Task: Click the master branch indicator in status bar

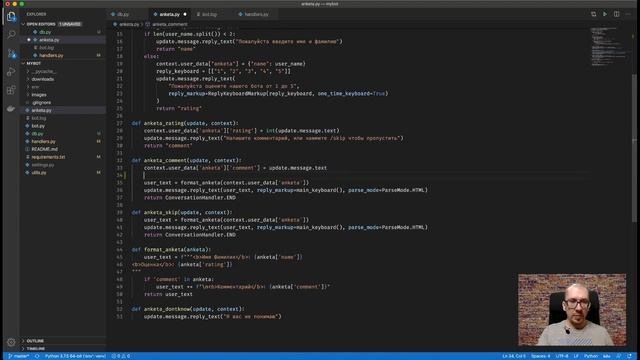Action: tap(19, 356)
